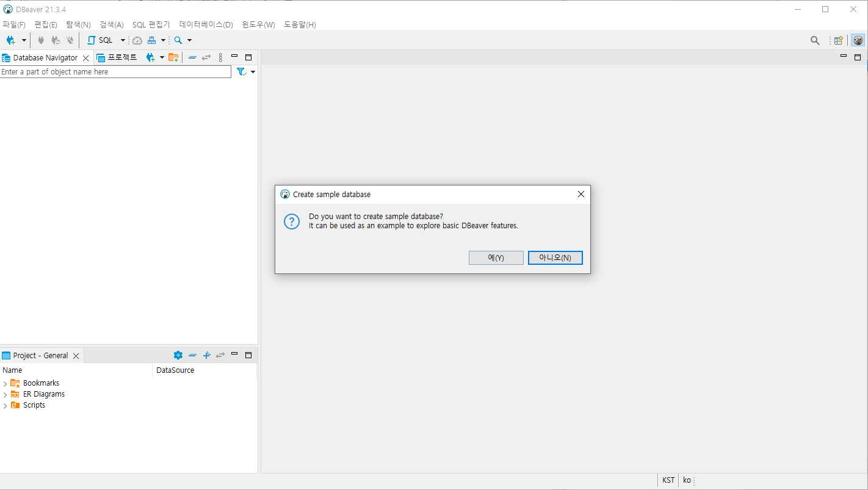Open the 탐색(N) menu
868x490 pixels.
pyautogui.click(x=78, y=24)
